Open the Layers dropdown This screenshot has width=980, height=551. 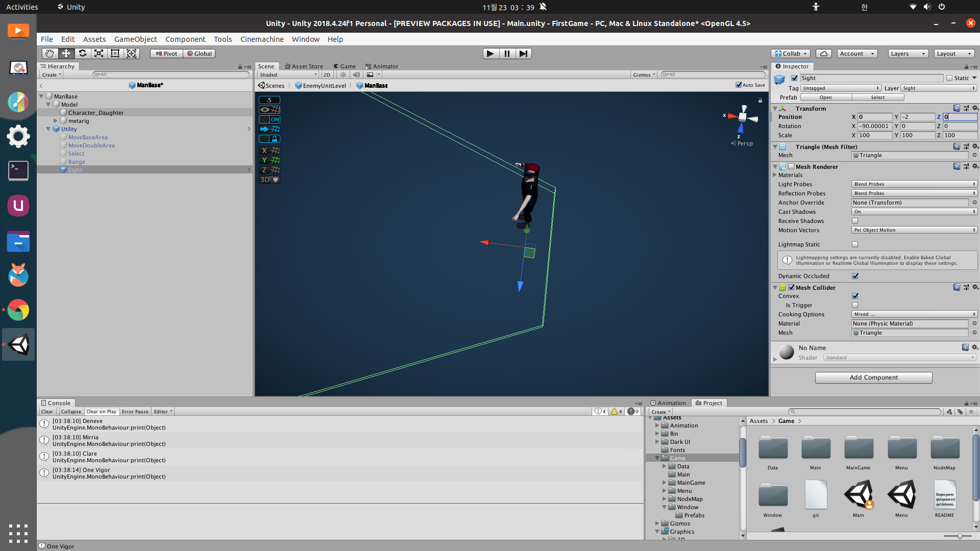pos(908,54)
